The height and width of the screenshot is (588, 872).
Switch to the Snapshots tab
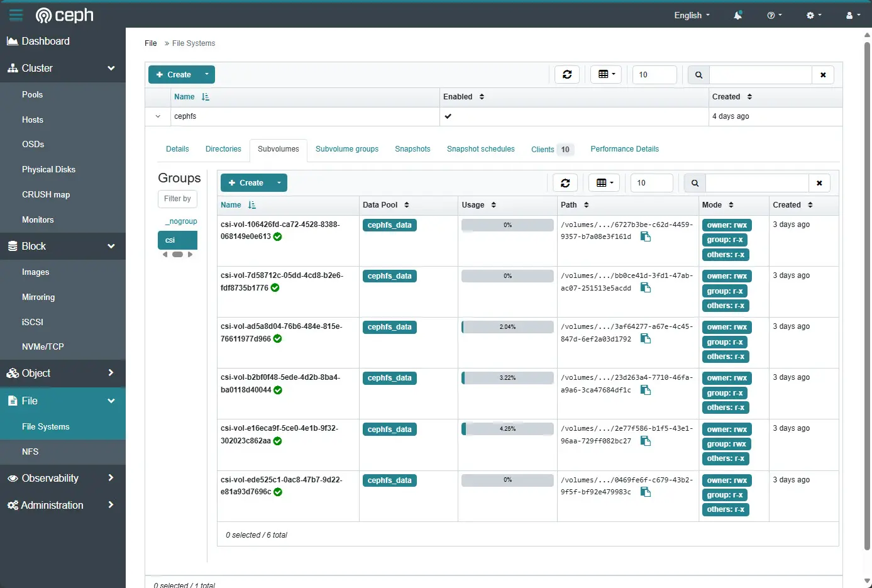pyautogui.click(x=412, y=149)
